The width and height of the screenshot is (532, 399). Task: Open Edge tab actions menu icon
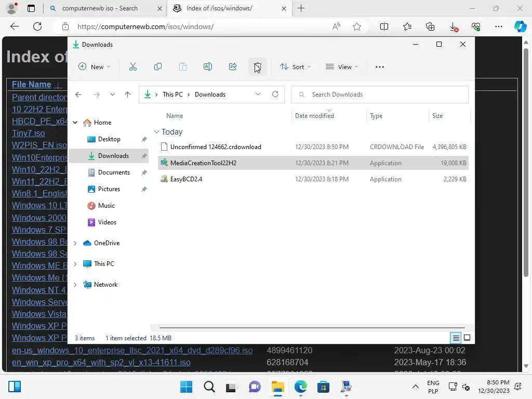tap(31, 8)
